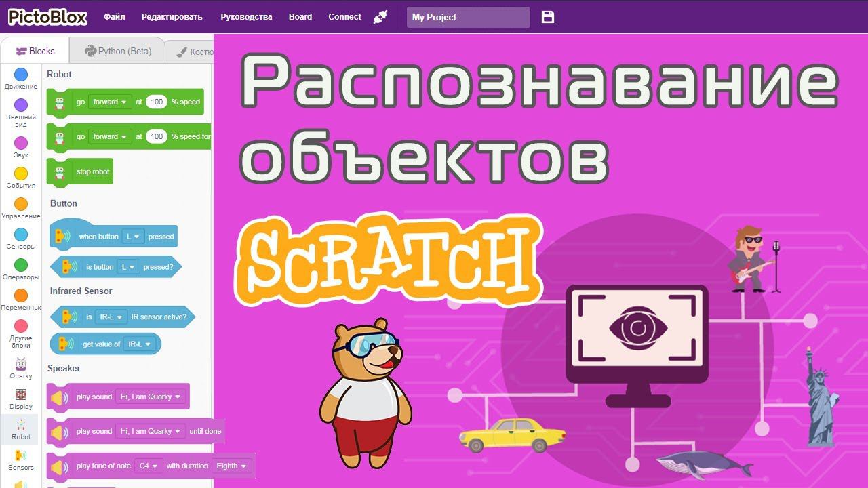The width and height of the screenshot is (868, 488).
Task: Switch to the Blocks tab
Action: [35, 51]
